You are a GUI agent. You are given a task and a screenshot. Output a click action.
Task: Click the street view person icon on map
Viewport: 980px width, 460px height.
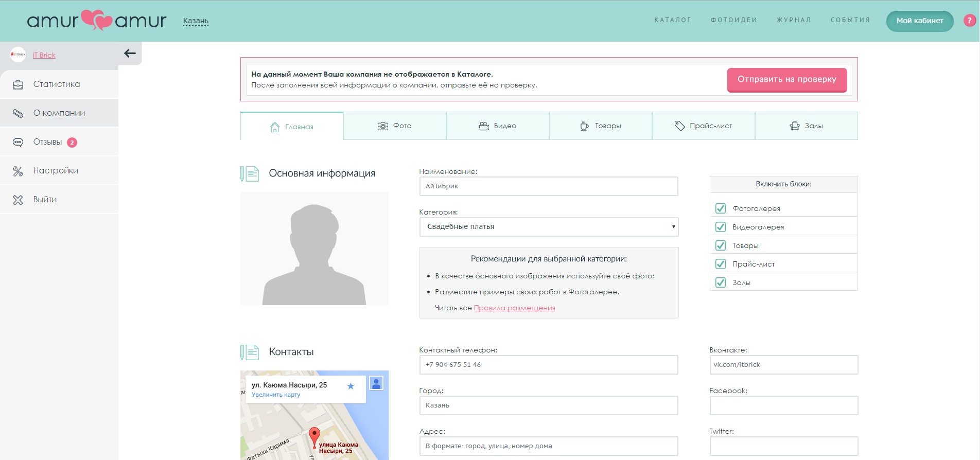376,383
